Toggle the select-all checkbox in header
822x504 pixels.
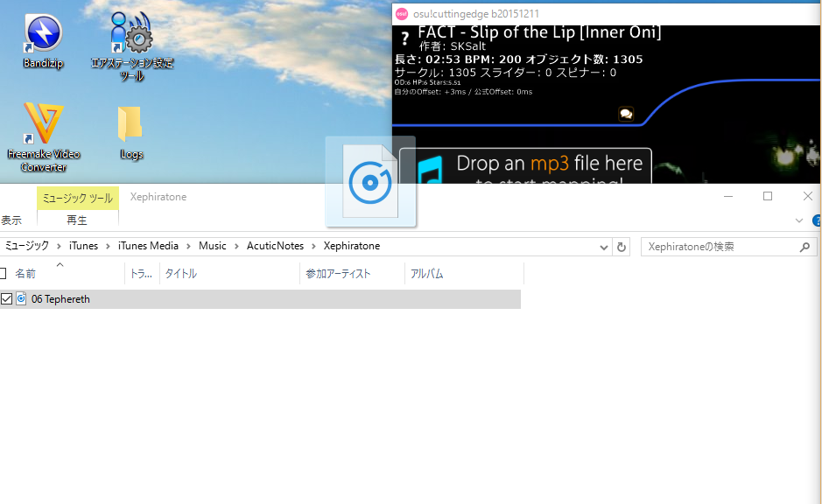point(3,273)
